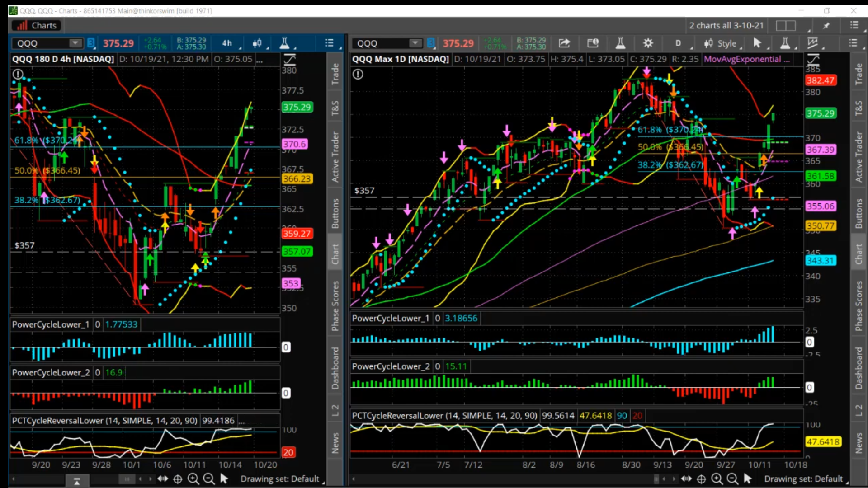Click the collapse-up arrow button bottom left
Screen dimensions: 868x488
77,481
